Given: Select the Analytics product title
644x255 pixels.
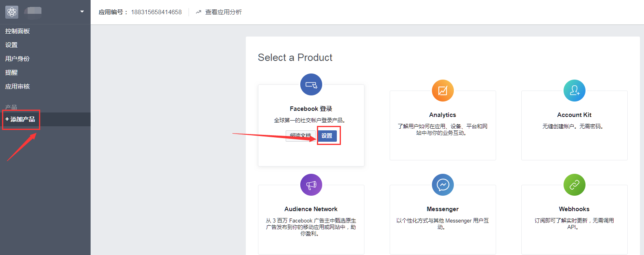Looking at the screenshot, I should [442, 115].
